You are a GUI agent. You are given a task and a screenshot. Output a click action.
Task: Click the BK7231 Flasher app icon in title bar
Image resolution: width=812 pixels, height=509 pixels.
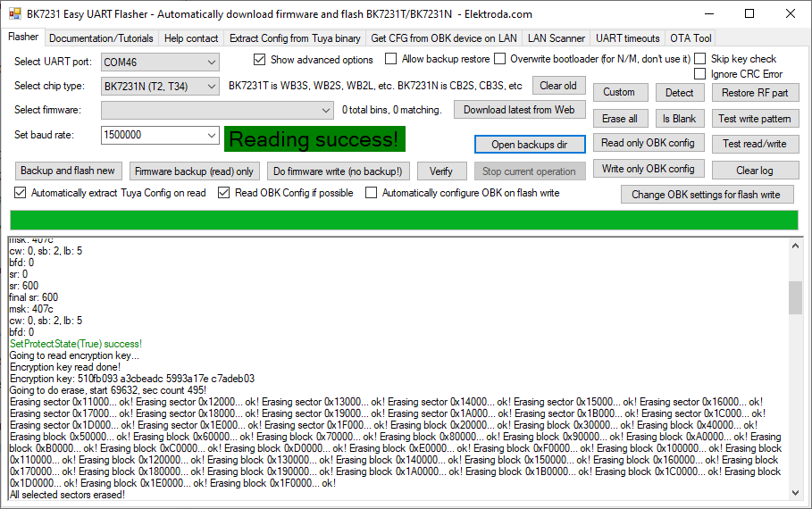pyautogui.click(x=15, y=14)
